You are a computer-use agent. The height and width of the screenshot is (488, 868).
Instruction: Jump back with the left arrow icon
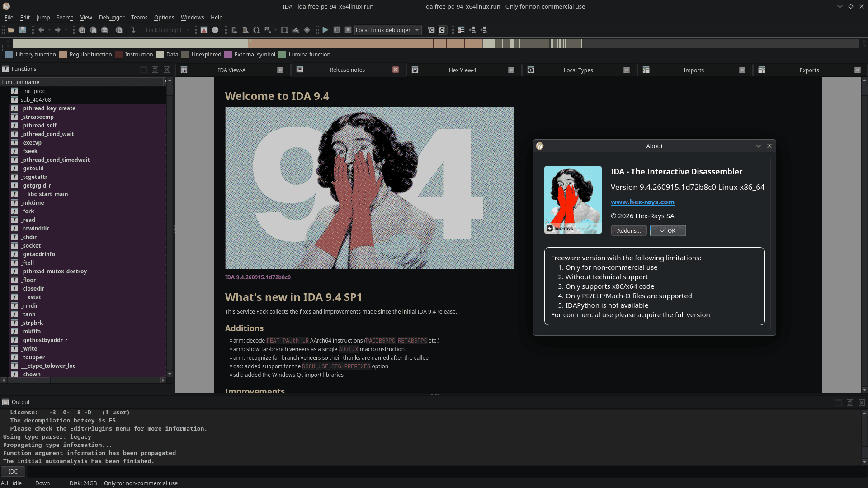pyautogui.click(x=41, y=30)
